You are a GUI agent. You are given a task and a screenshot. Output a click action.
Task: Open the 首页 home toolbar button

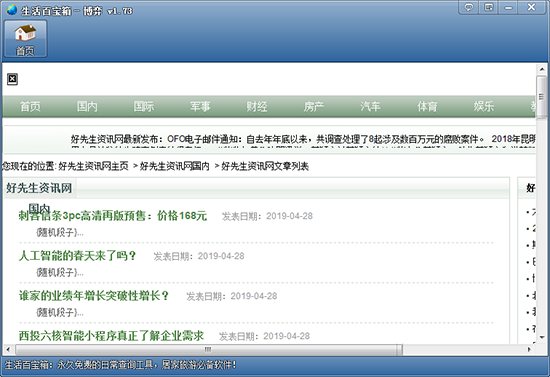click(25, 39)
